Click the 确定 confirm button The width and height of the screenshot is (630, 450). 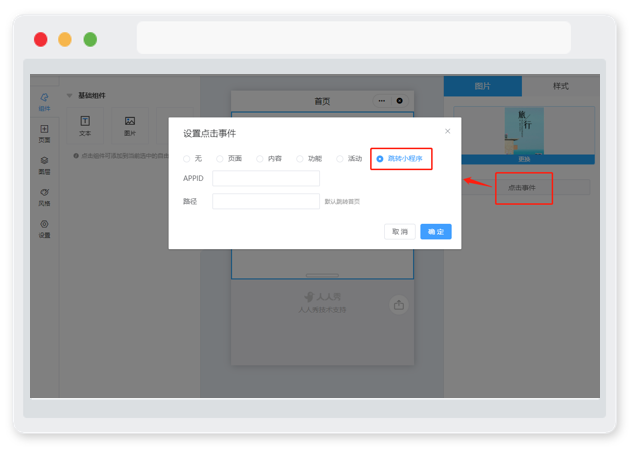[x=436, y=231]
